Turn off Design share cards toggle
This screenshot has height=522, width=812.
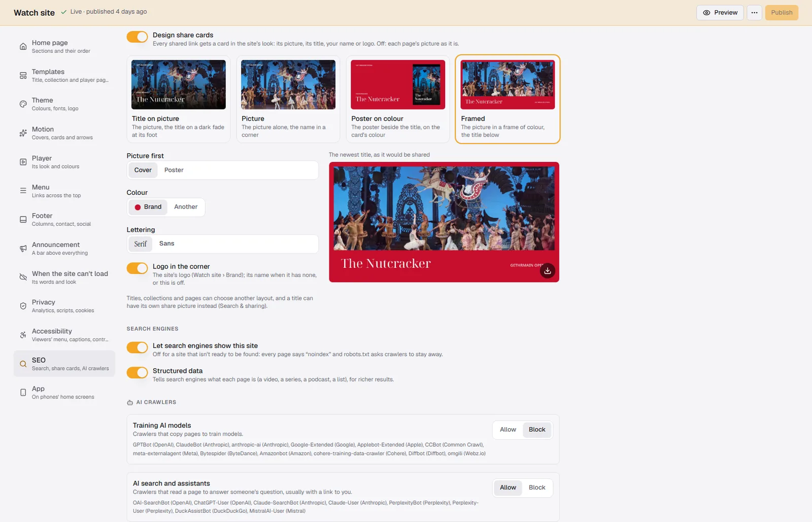tap(137, 37)
